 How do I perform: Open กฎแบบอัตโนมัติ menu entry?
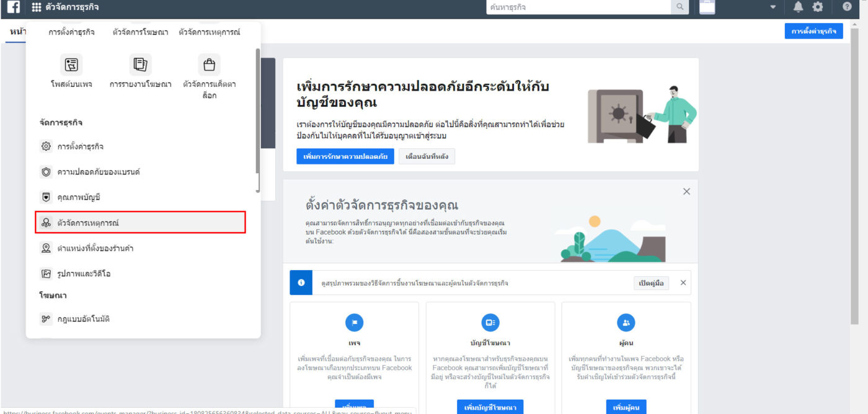point(83,319)
